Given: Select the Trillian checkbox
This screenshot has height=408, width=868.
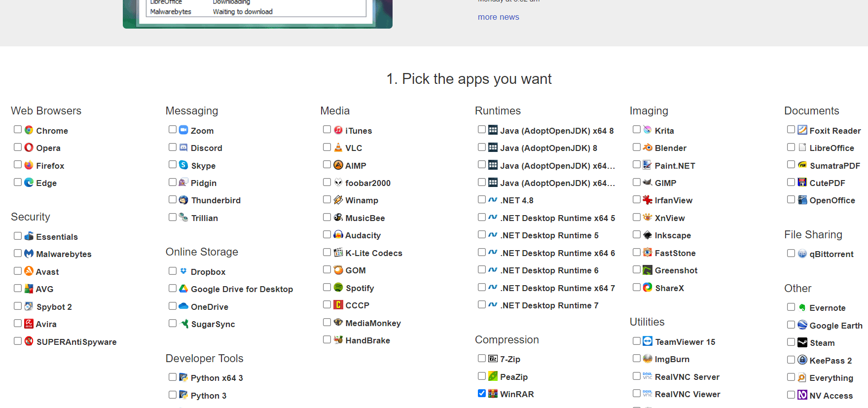Looking at the screenshot, I should pyautogui.click(x=173, y=217).
